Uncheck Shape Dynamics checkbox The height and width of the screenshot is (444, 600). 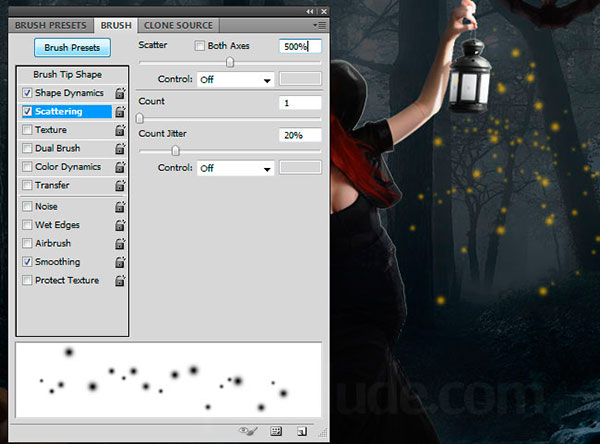click(27, 93)
